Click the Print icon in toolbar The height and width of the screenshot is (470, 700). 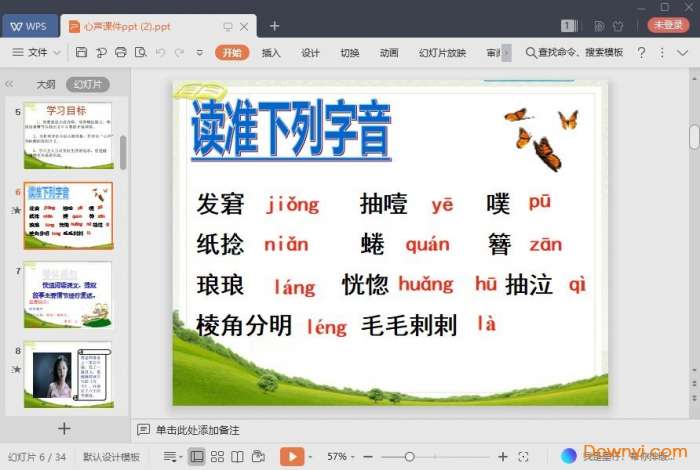[x=118, y=52]
